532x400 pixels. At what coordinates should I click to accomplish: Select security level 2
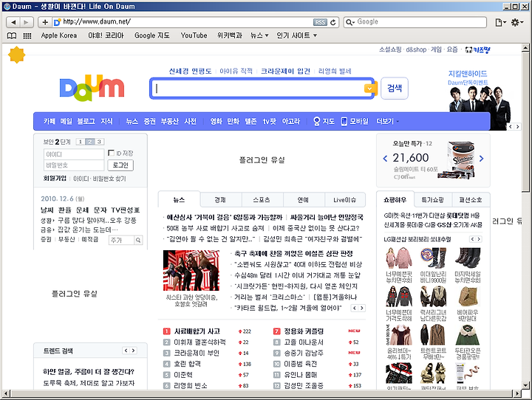[90, 142]
